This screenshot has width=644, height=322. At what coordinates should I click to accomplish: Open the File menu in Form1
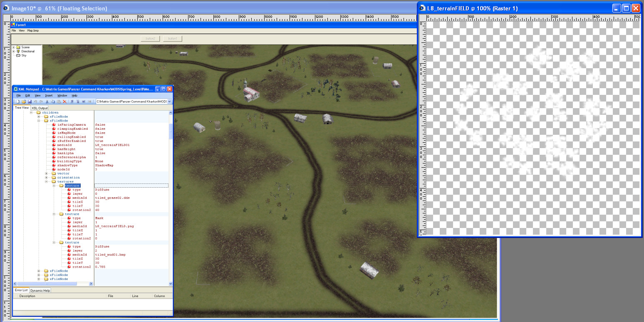pyautogui.click(x=14, y=31)
